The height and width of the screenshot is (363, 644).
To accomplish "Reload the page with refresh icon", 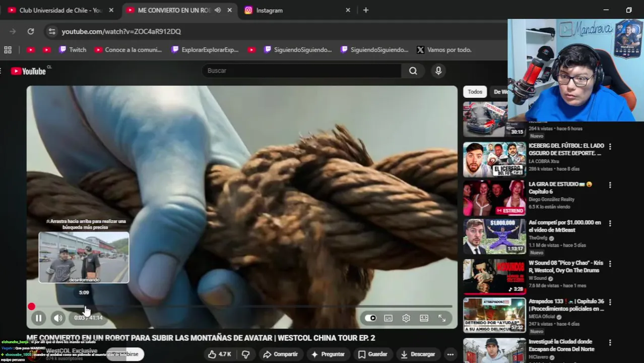I will pyautogui.click(x=31, y=31).
